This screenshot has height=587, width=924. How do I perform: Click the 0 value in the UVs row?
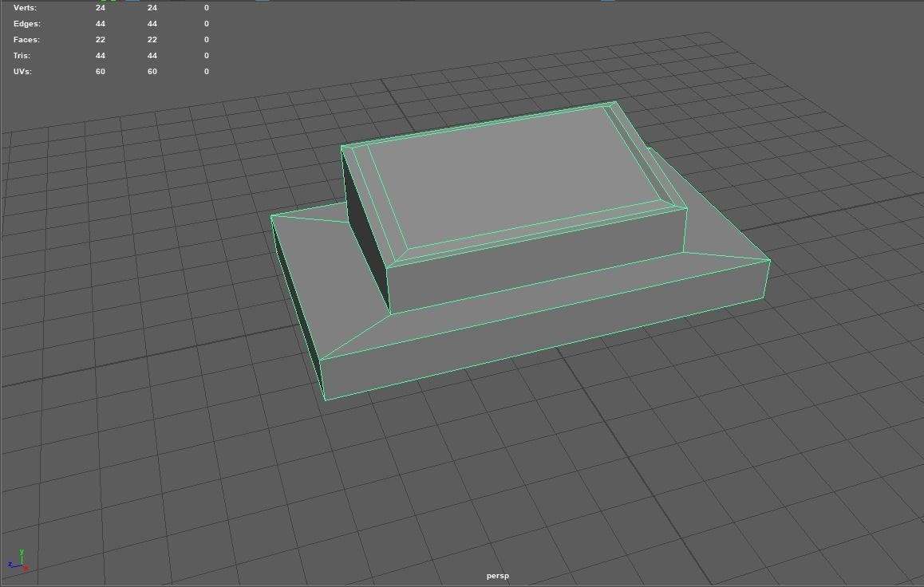point(206,71)
